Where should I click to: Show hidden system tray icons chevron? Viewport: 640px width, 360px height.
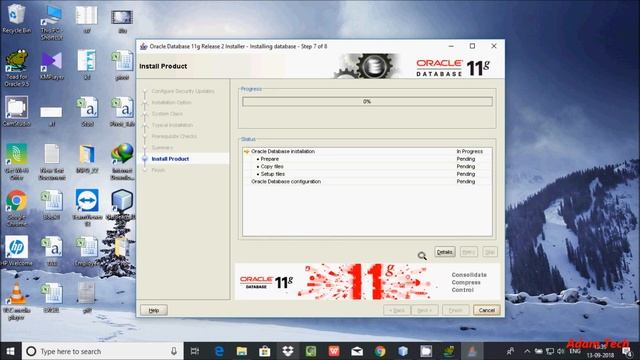(527, 351)
